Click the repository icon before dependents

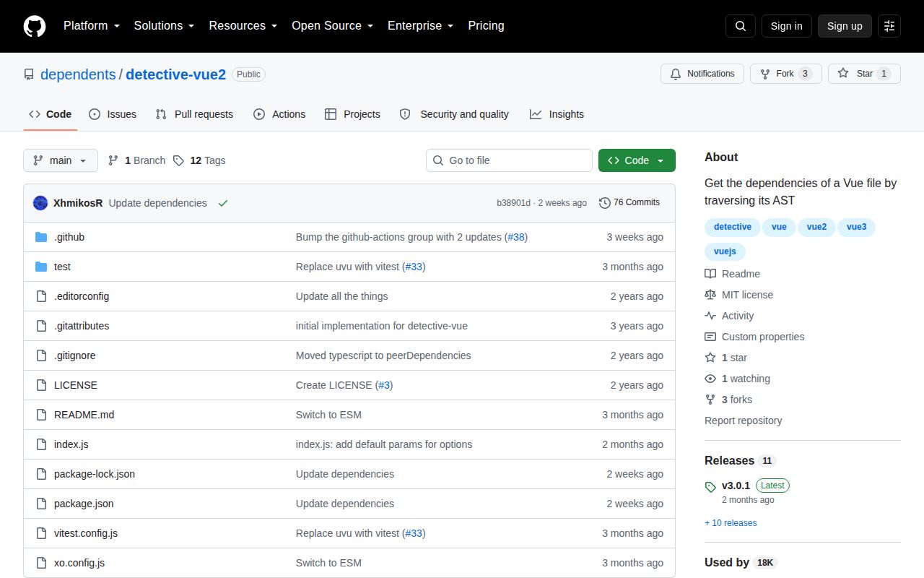(29, 74)
